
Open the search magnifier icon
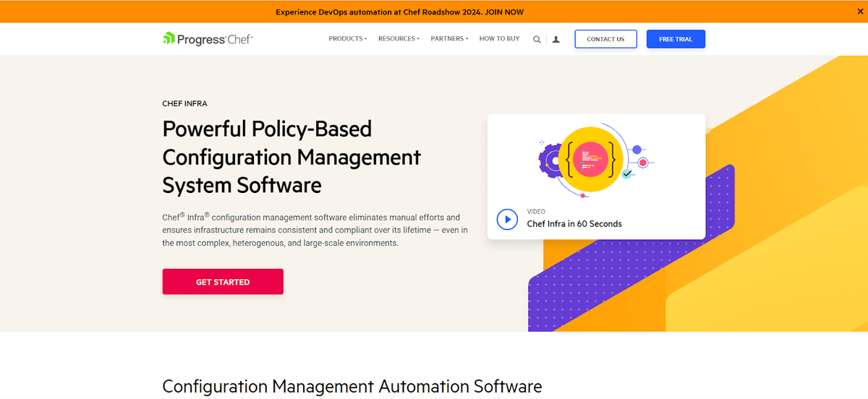click(x=537, y=40)
